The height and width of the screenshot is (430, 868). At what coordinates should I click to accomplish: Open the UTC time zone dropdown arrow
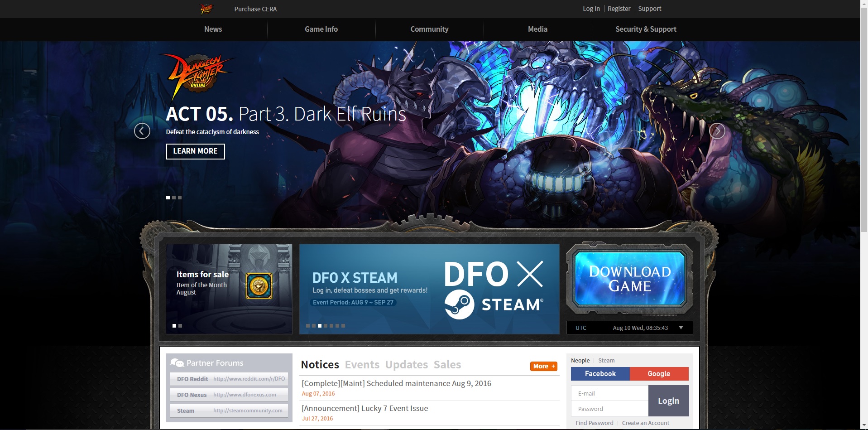coord(681,328)
